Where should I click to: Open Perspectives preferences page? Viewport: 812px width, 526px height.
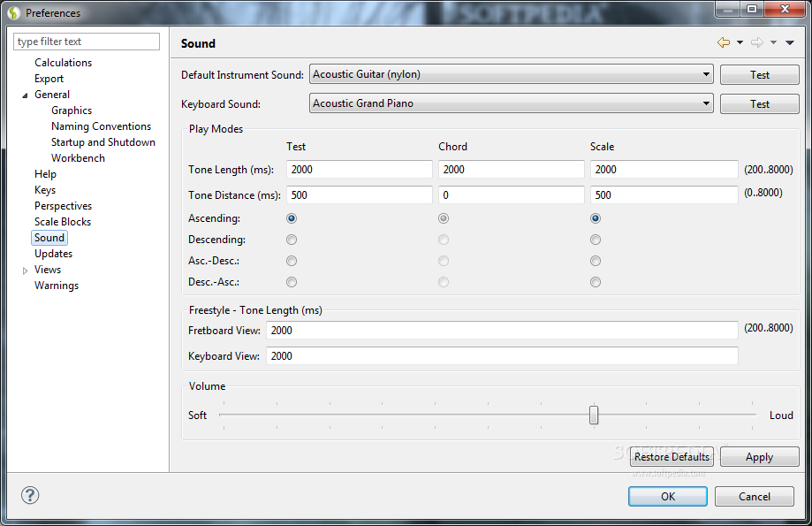point(64,206)
